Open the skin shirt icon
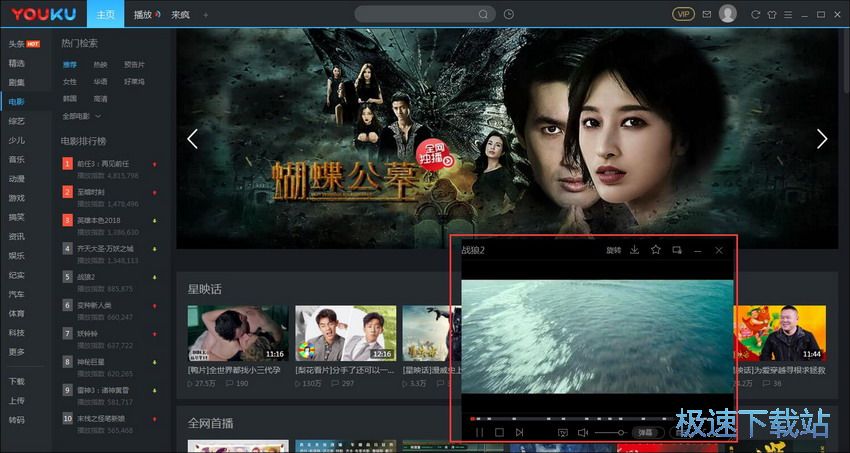Screen dimensions: 850x453 pyautogui.click(x=772, y=15)
